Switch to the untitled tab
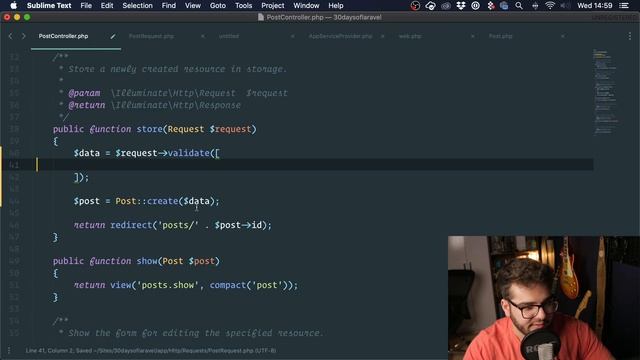The image size is (640, 360). (x=229, y=36)
